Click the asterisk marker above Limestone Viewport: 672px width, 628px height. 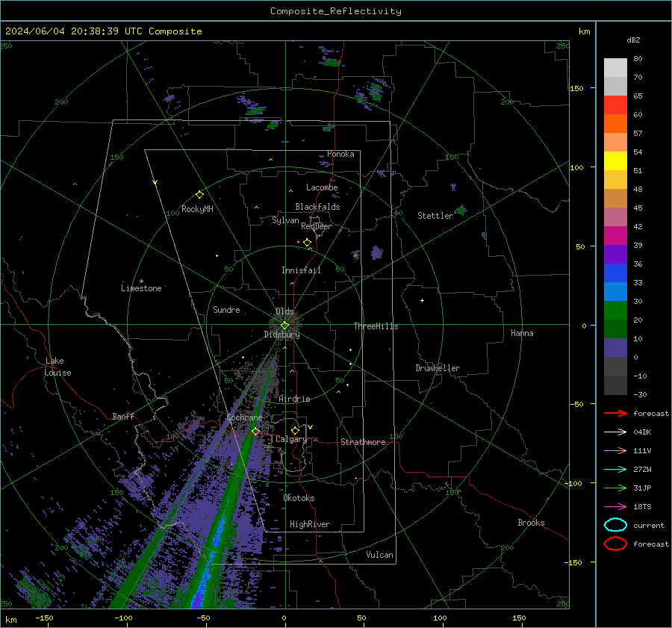pyautogui.click(x=141, y=282)
